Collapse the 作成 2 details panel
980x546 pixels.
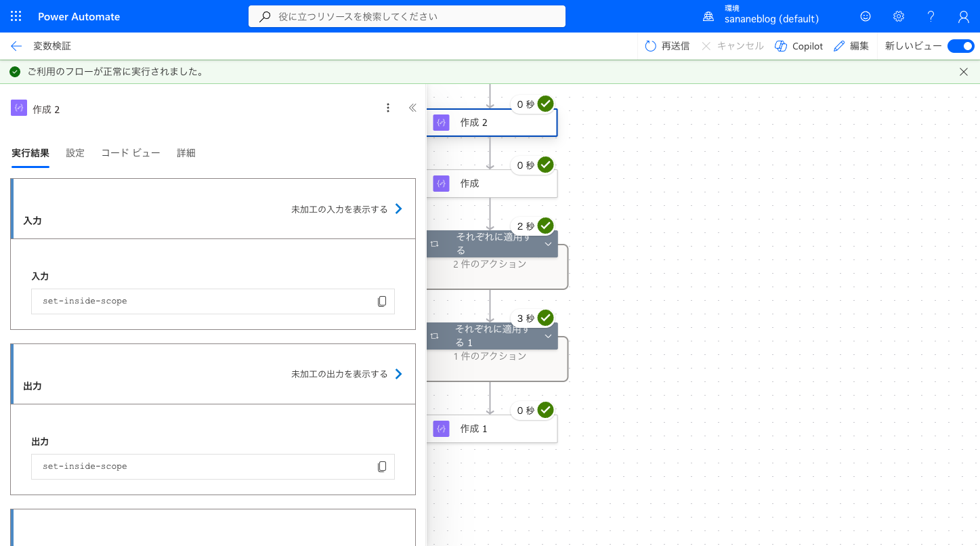coord(412,108)
